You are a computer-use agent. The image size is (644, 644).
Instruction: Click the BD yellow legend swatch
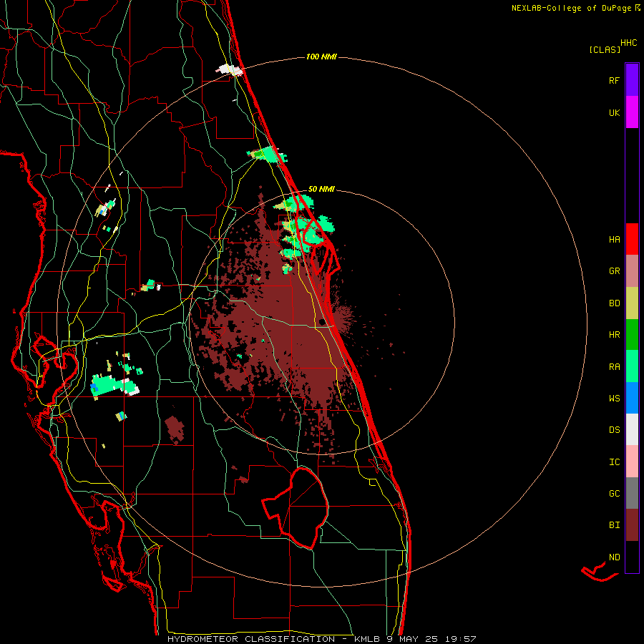(632, 303)
